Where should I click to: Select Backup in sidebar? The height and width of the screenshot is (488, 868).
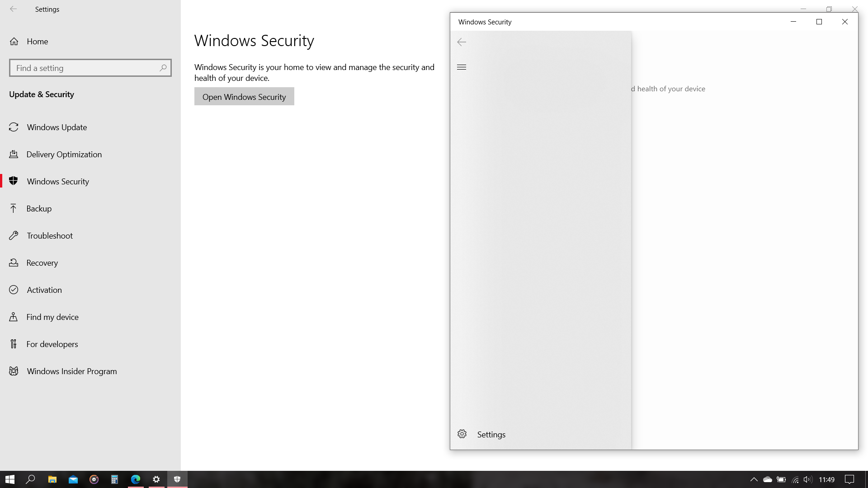click(x=90, y=209)
